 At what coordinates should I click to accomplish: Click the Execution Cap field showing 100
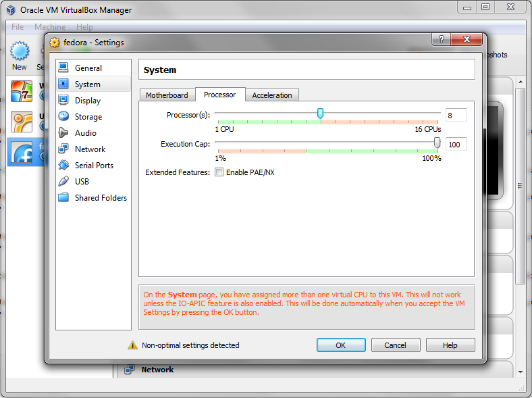coord(456,145)
